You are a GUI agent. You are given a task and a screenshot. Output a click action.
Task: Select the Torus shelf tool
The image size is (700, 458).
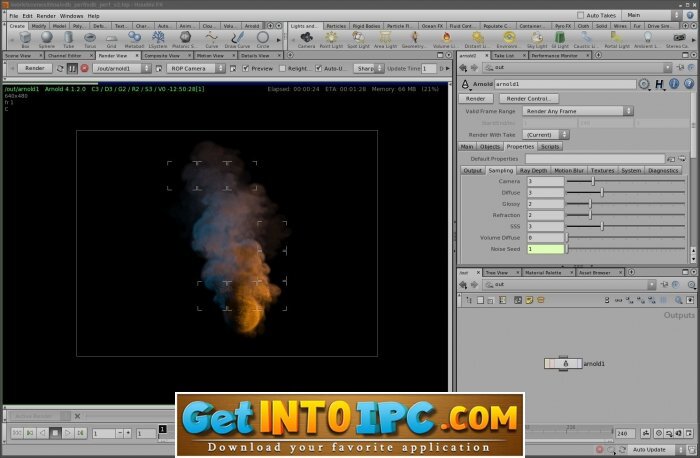pyautogui.click(x=90, y=39)
